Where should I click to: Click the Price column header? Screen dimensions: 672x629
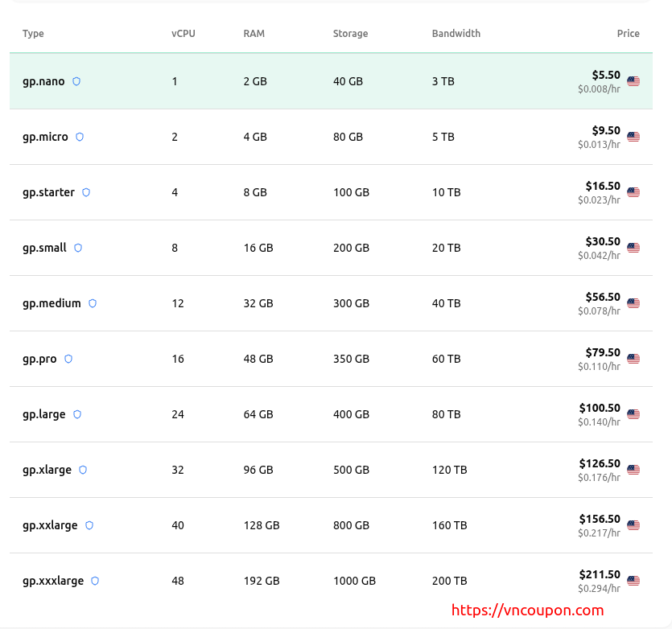point(628,34)
